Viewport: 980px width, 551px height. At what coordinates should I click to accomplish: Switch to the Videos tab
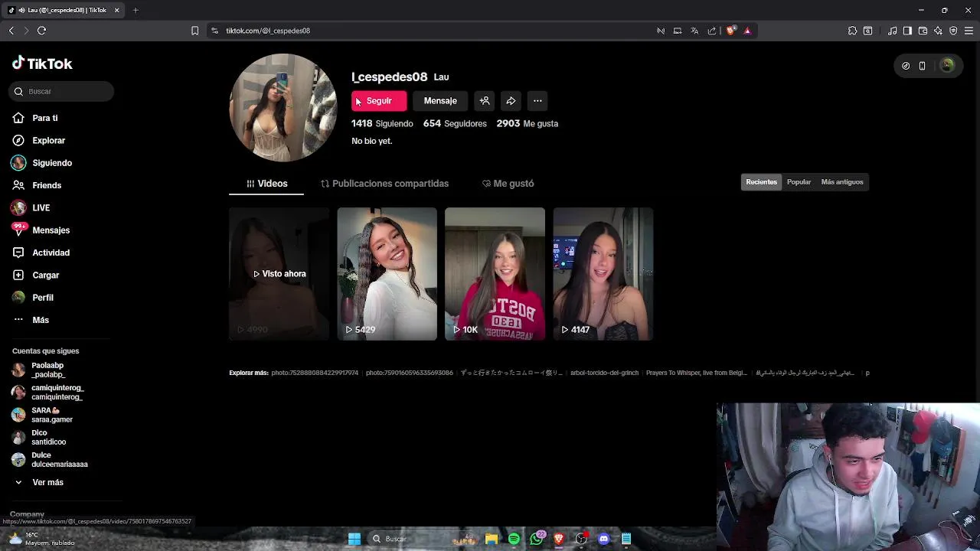266,184
